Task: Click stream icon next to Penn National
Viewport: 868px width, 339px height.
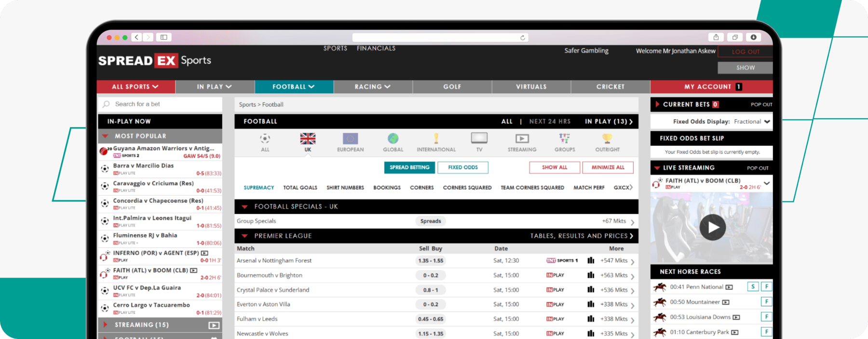Action: click(x=729, y=287)
